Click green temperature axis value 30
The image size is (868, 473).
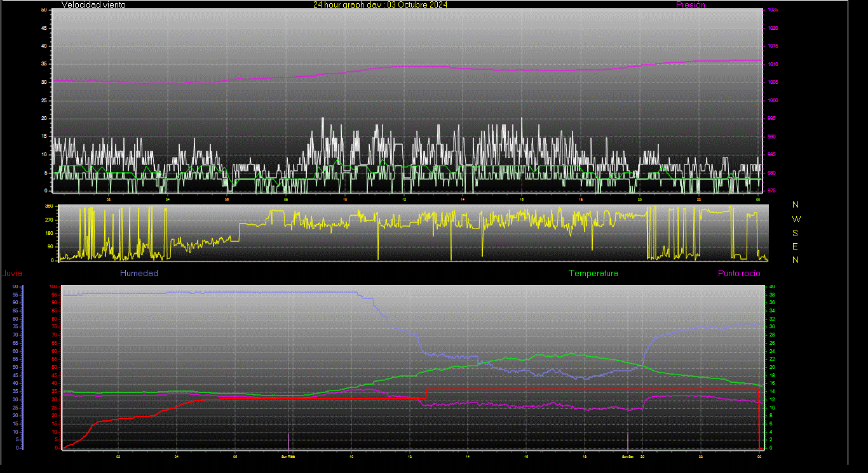[772, 327]
